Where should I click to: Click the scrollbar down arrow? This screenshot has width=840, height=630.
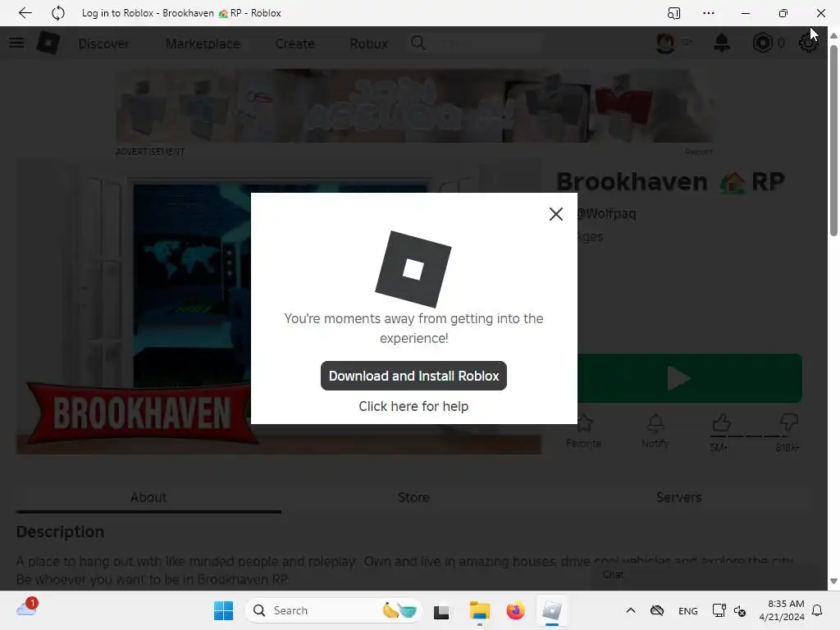click(x=833, y=582)
